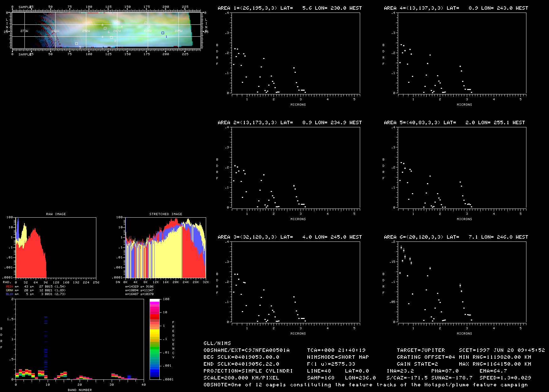Select area 5 square marker on image
549x392 pixels.
[x=76, y=44]
